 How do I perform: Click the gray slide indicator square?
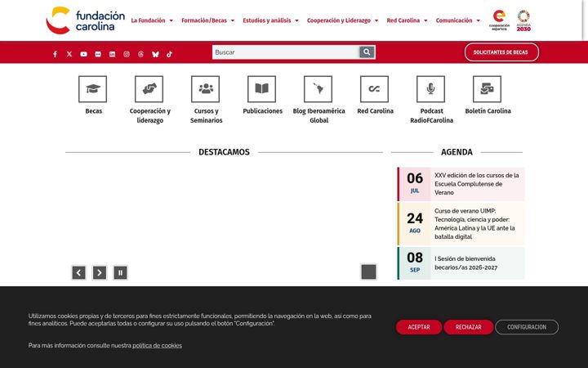[x=368, y=272]
